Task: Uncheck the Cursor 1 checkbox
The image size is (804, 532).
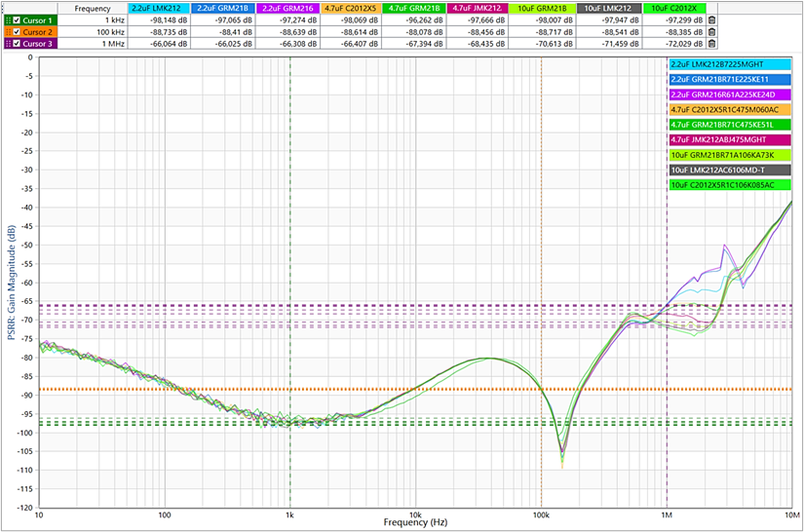Action: click(x=17, y=19)
